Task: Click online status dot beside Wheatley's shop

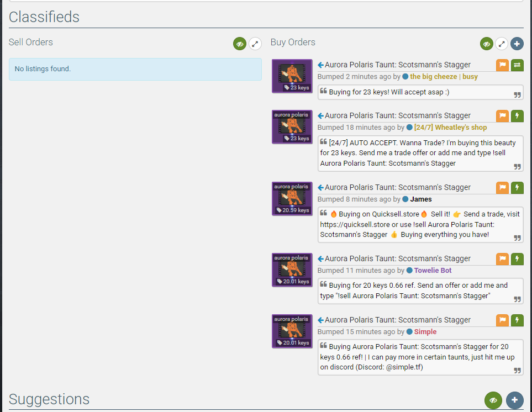Action: (409, 128)
